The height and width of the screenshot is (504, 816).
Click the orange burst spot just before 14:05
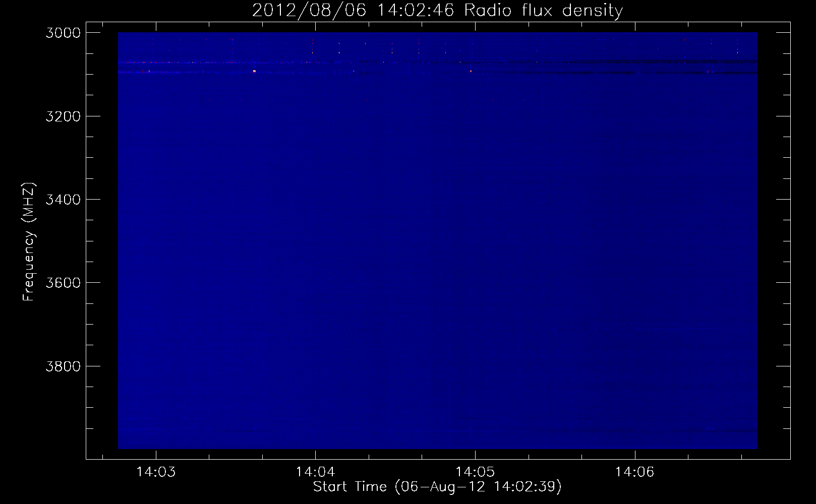471,71
